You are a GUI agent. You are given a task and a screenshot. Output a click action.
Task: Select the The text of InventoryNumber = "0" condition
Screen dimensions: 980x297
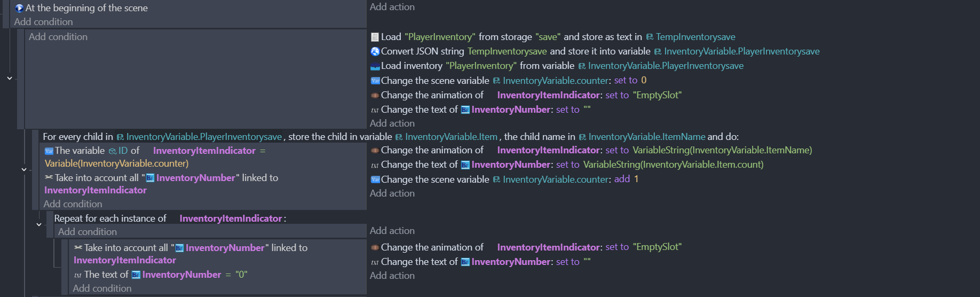click(161, 275)
